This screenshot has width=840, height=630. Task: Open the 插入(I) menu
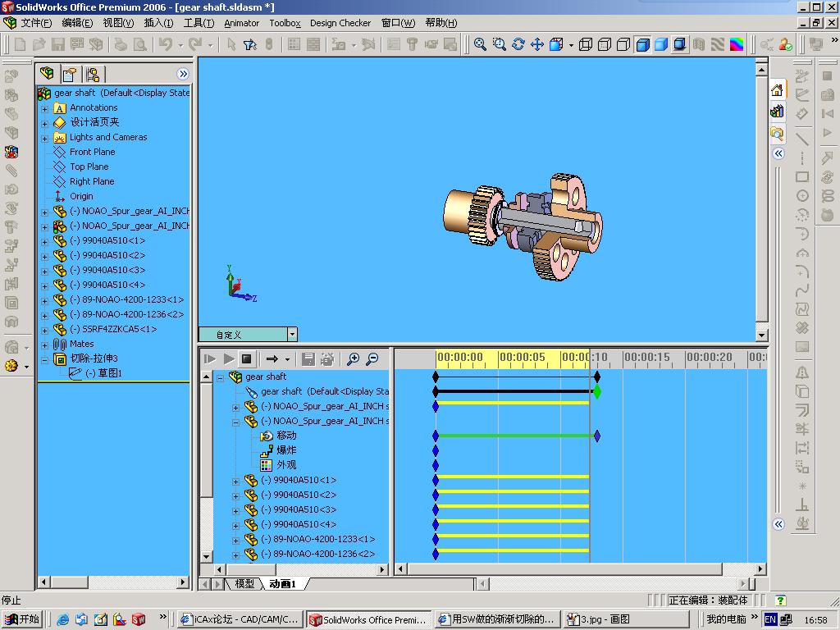[158, 22]
